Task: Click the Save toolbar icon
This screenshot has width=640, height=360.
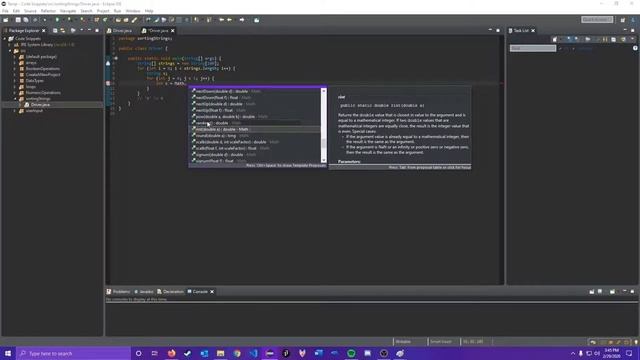Action: [18, 20]
